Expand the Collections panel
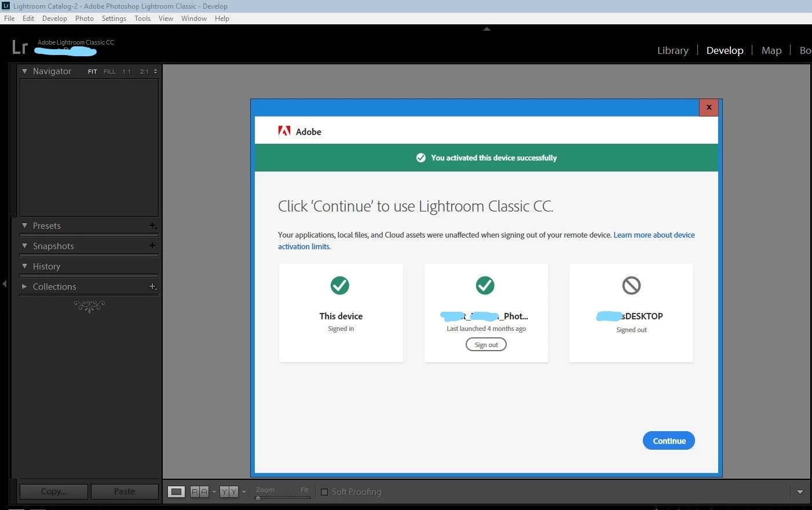This screenshot has width=812, height=510. pyautogui.click(x=24, y=286)
